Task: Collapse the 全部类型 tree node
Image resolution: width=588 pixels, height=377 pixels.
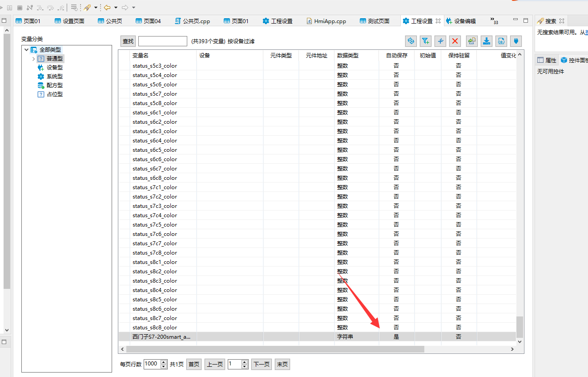Action: coord(27,50)
